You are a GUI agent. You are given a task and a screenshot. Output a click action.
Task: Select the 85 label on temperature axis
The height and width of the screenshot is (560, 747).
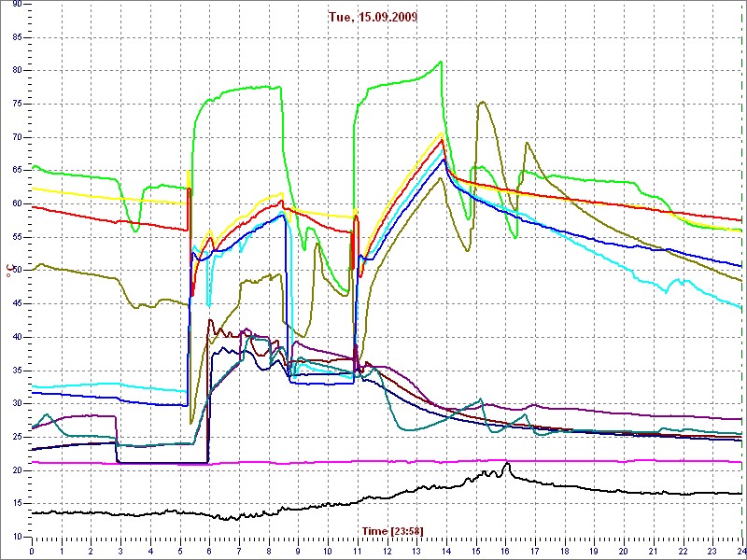[16, 37]
